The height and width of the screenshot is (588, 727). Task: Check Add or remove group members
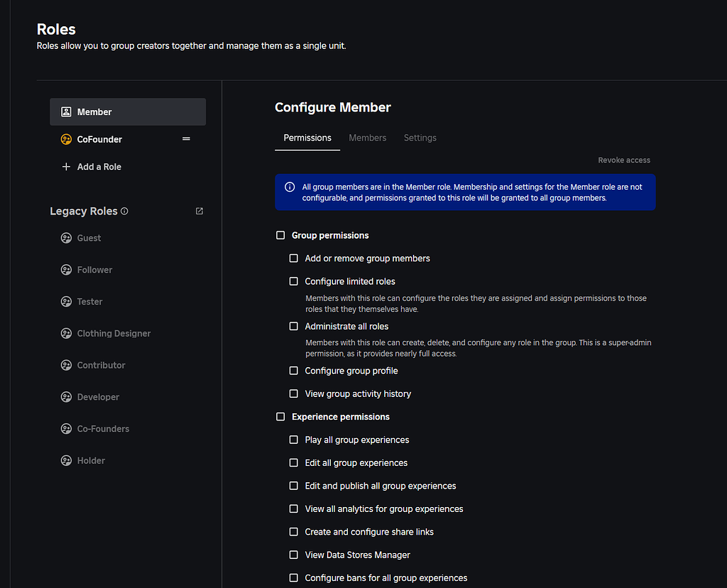point(294,258)
